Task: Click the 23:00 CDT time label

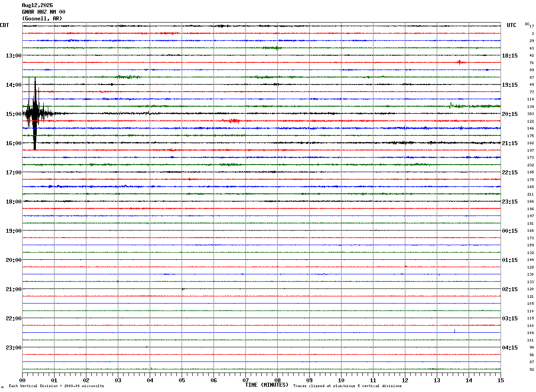Action: (x=13, y=348)
